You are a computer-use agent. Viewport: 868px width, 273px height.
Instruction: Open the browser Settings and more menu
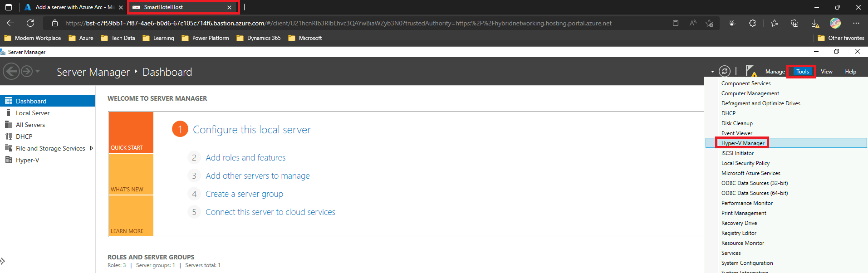(x=856, y=23)
